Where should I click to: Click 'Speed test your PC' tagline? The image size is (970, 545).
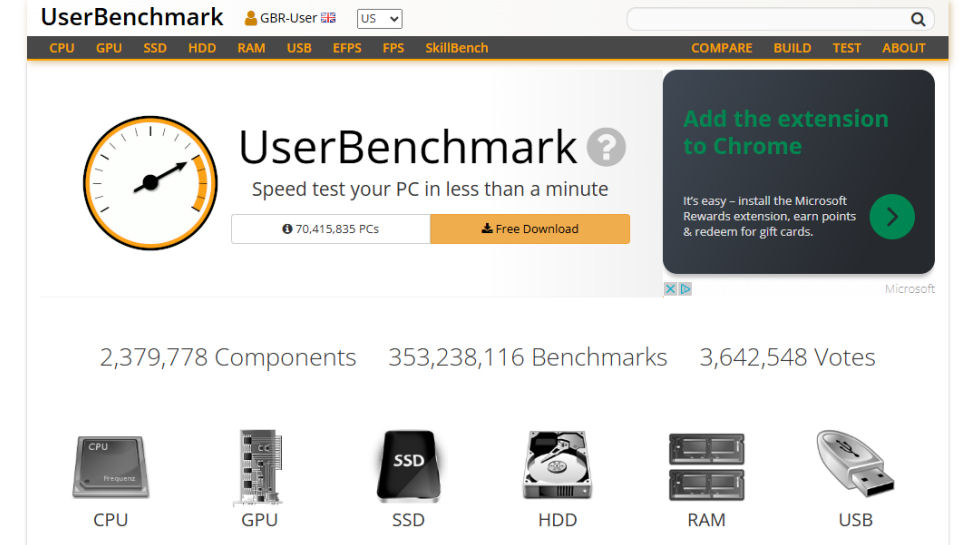click(x=430, y=189)
